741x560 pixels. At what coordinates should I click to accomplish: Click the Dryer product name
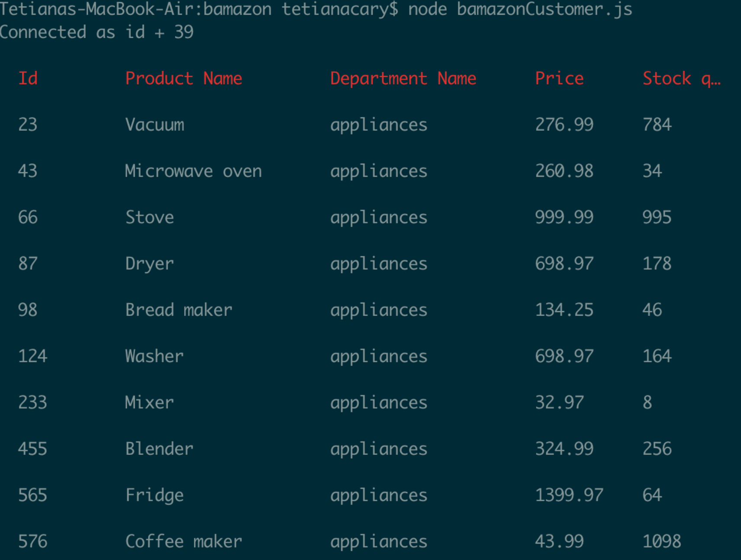[x=149, y=264]
